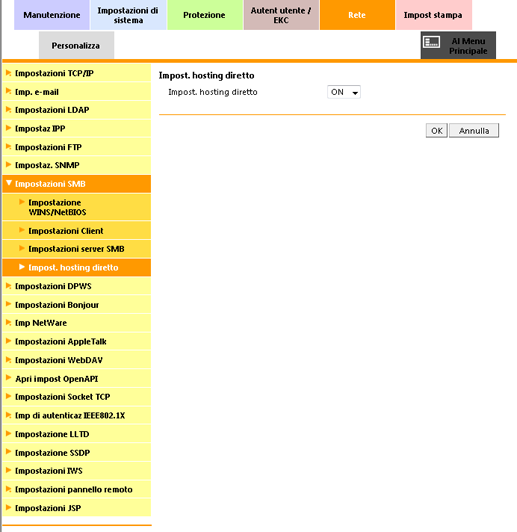517x532 pixels.
Task: Click arrow icon beside Impostazioni JSP
Action: pos(9,508)
